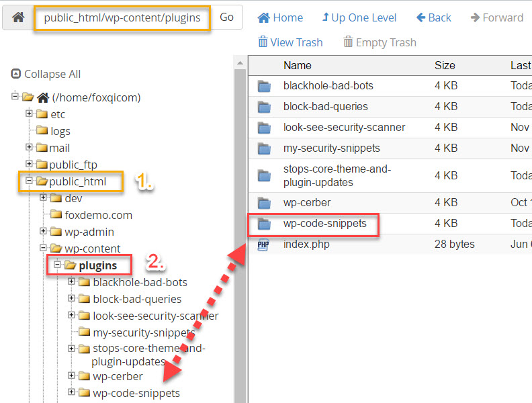
Task: Click look-see-security-scanner folder icon in list
Action: [x=264, y=128]
